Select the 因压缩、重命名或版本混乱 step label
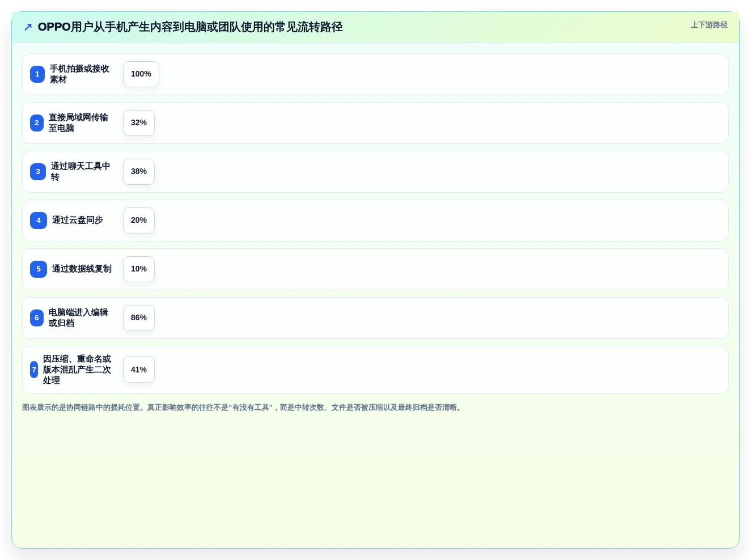The width and height of the screenshot is (751, 560). (77, 370)
